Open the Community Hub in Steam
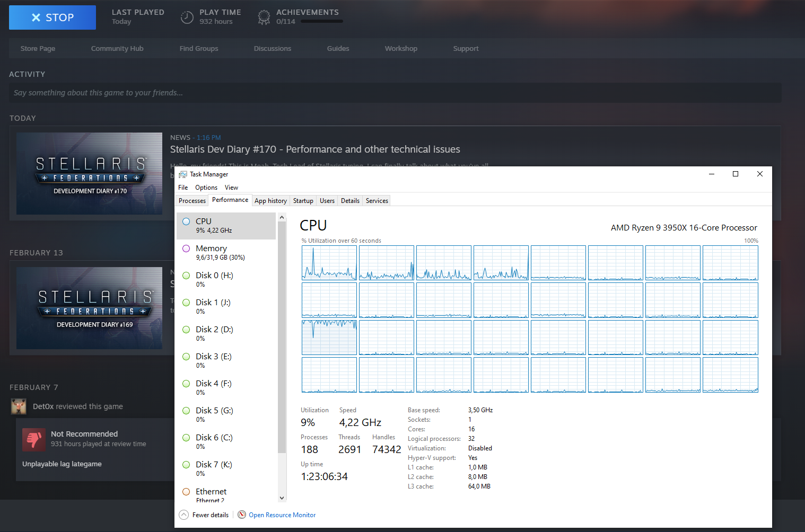Screen dimensions: 805x532 coord(117,49)
